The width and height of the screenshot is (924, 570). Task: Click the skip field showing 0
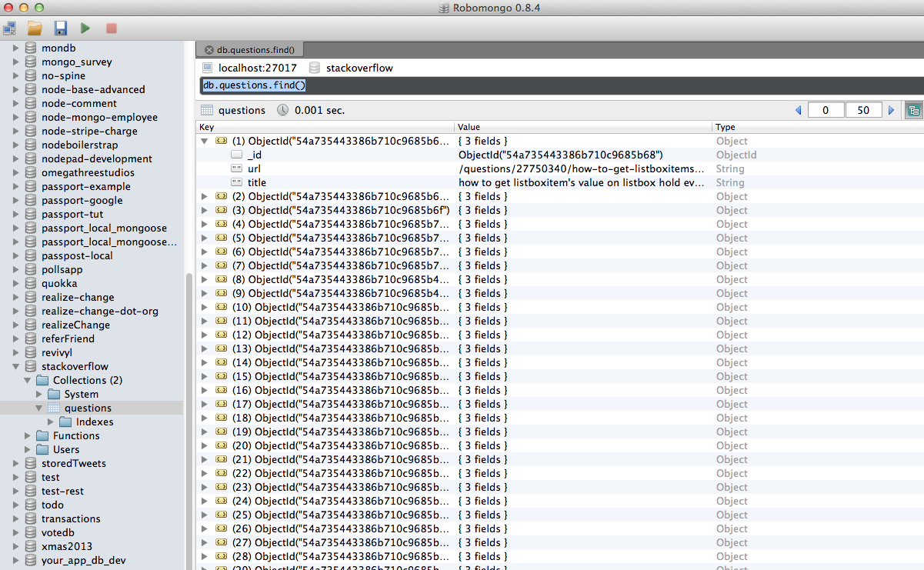pos(826,110)
